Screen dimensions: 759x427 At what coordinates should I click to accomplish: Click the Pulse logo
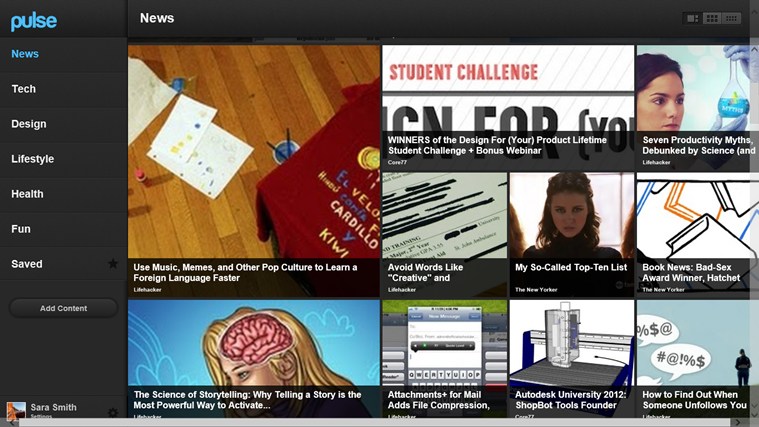34,21
